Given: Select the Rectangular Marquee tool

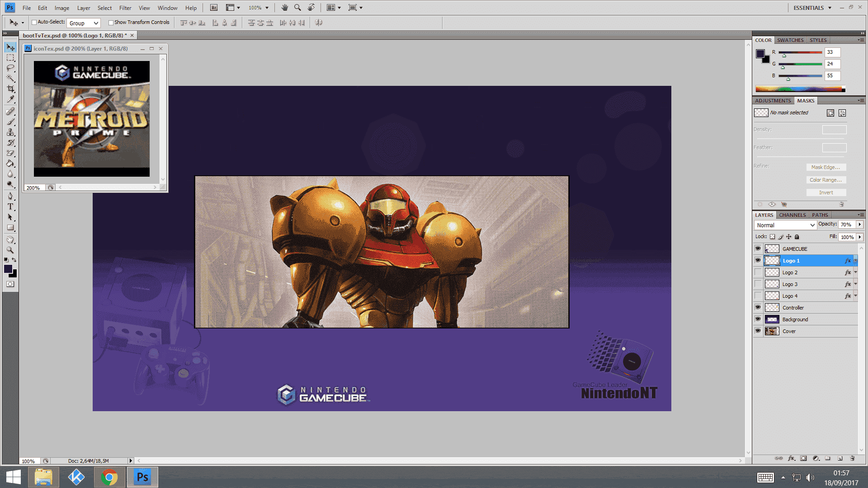Looking at the screenshot, I should 10,58.
